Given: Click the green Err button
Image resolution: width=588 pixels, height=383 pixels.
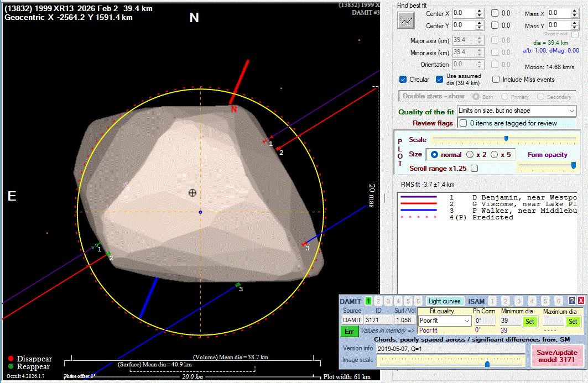Looking at the screenshot, I should [x=349, y=331].
